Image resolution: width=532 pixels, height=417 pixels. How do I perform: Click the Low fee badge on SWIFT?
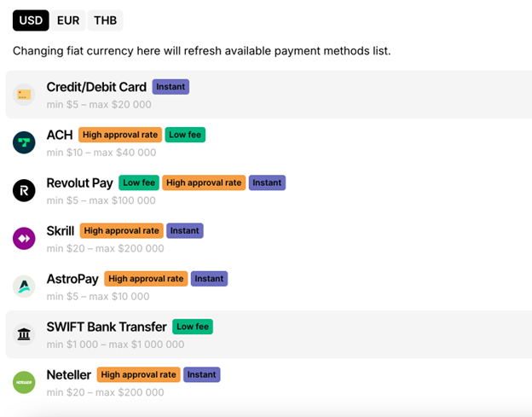(x=193, y=327)
